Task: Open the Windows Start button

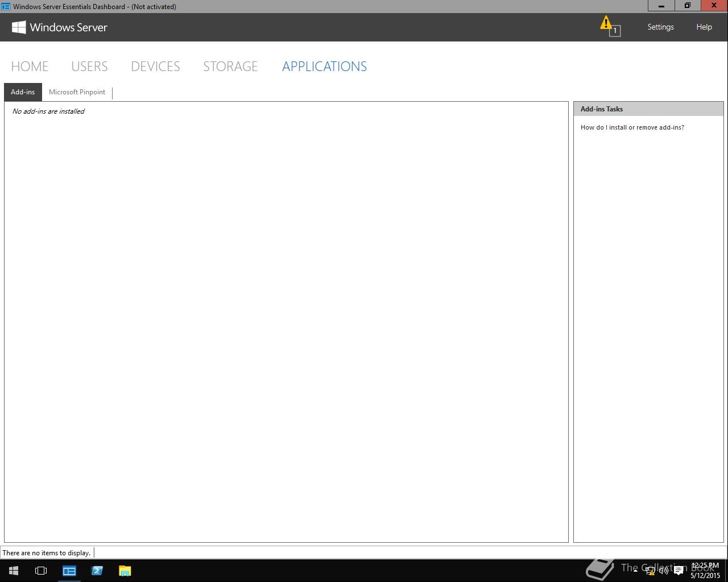Action: (x=14, y=571)
